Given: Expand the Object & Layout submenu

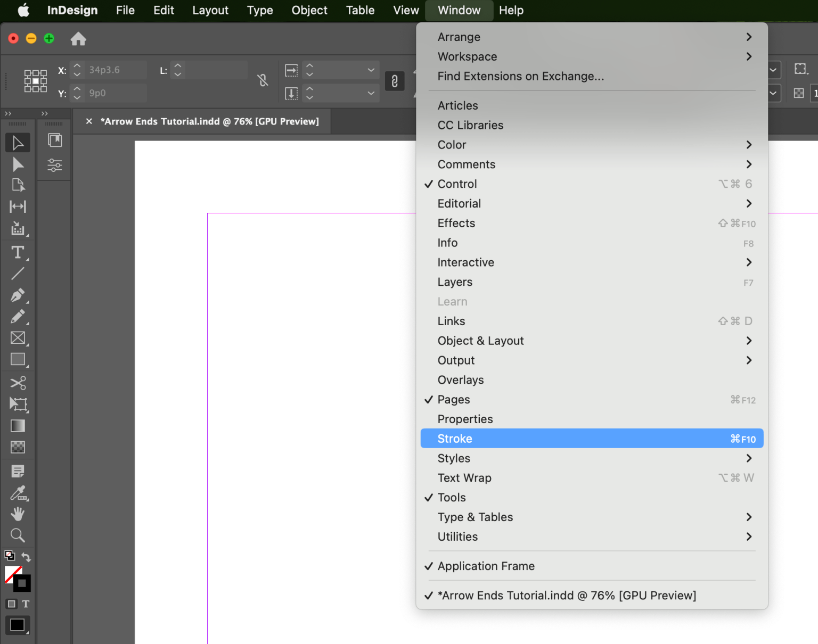Looking at the screenshot, I should pyautogui.click(x=480, y=341).
